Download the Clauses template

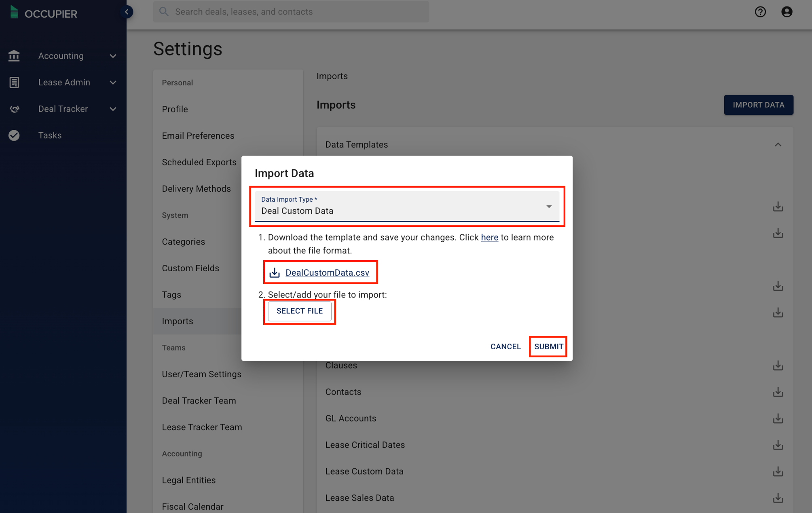click(778, 365)
